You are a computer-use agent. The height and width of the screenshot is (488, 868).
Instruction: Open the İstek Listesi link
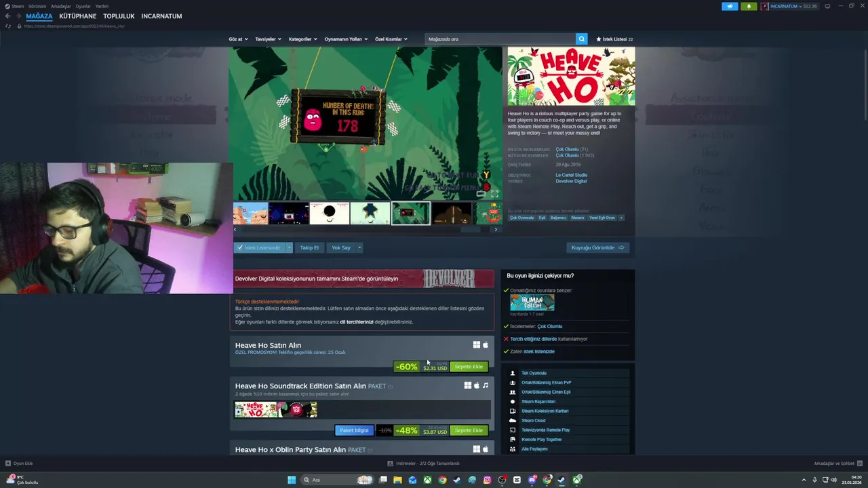[614, 39]
